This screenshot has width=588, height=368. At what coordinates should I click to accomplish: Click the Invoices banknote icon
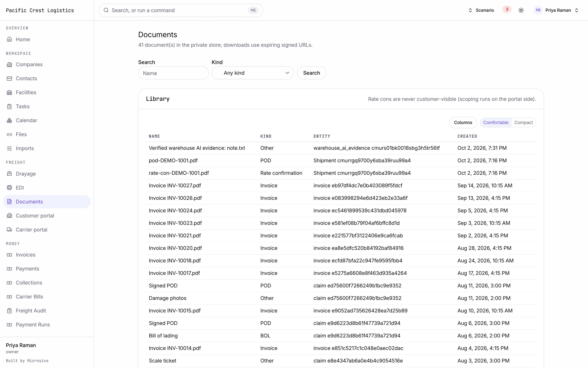pos(9,255)
